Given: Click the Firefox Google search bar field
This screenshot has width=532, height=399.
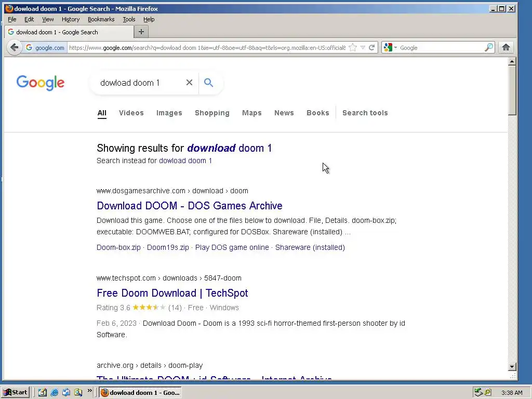Looking at the screenshot, I should click(x=441, y=48).
